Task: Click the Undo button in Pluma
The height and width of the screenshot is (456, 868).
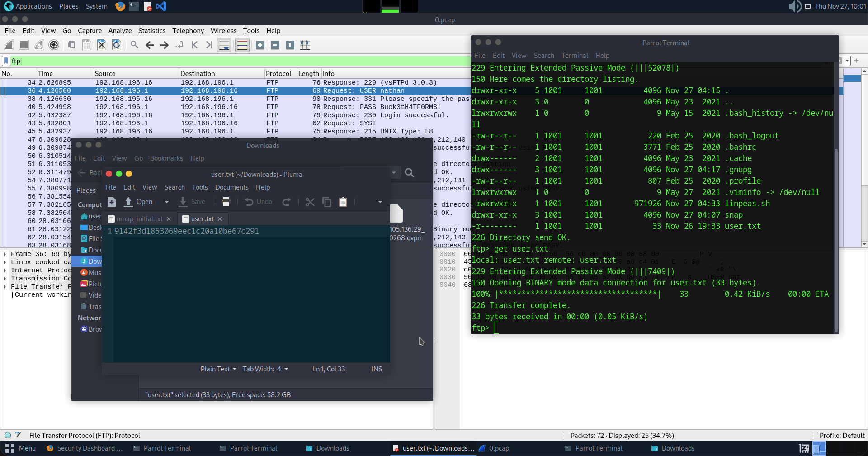Action: click(259, 202)
